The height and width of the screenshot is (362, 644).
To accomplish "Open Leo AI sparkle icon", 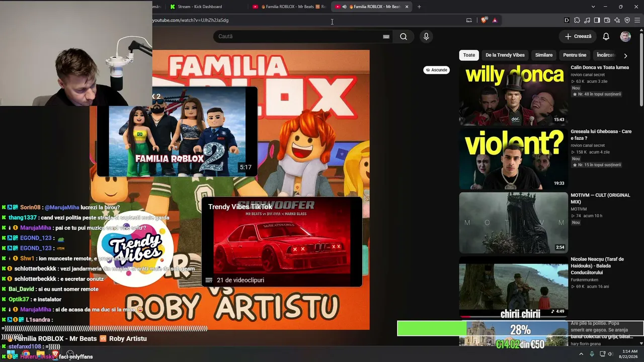I will [617, 20].
